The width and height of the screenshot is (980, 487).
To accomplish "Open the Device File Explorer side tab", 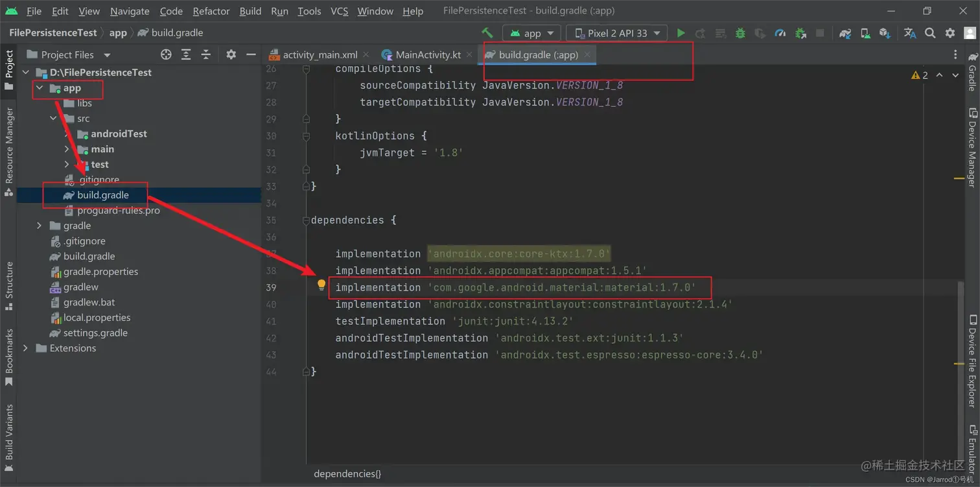I will point(972,360).
